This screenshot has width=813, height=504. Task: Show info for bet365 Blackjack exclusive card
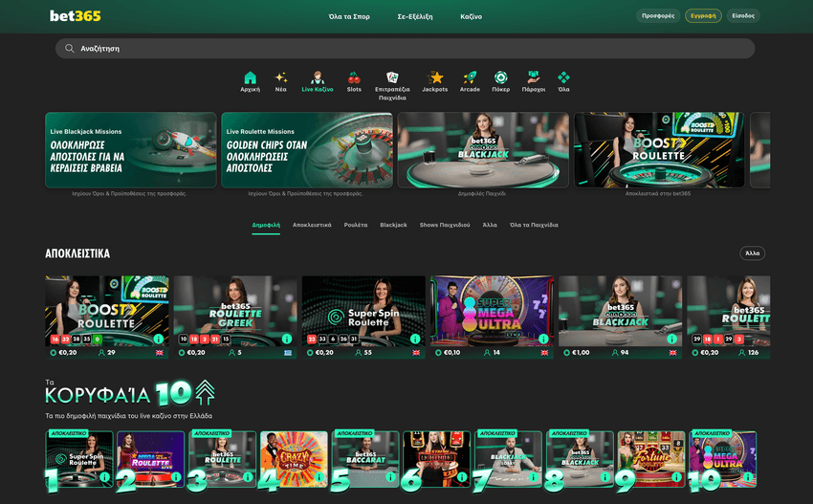(671, 339)
